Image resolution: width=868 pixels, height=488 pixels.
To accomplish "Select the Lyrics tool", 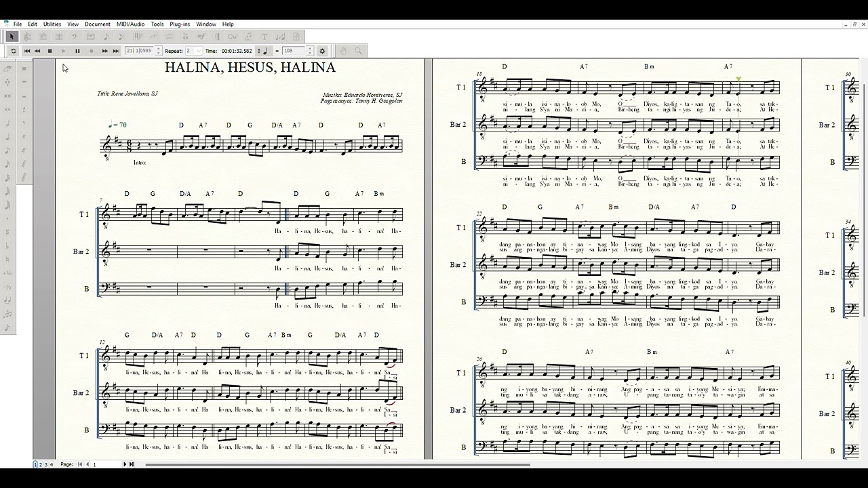I will point(249,37).
